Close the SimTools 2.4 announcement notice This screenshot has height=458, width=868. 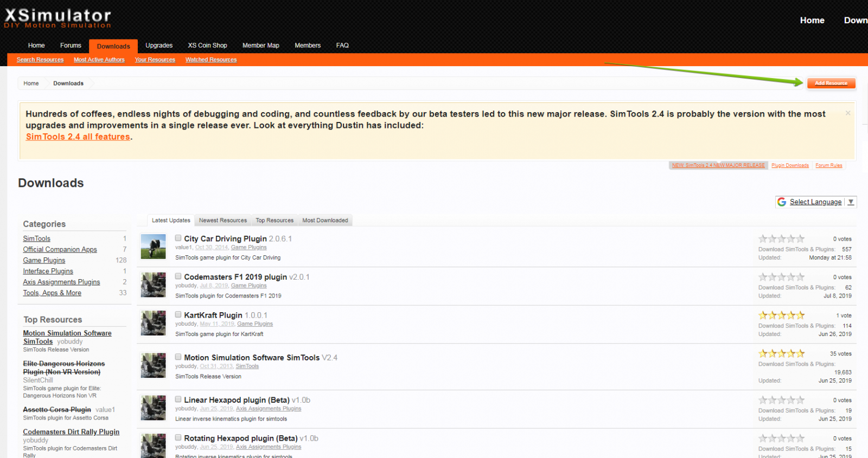tap(848, 113)
